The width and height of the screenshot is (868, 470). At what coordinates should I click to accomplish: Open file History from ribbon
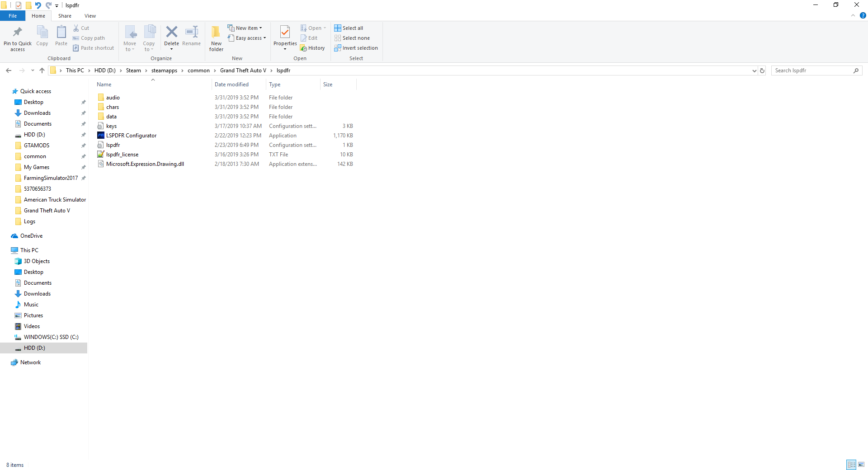(312, 48)
